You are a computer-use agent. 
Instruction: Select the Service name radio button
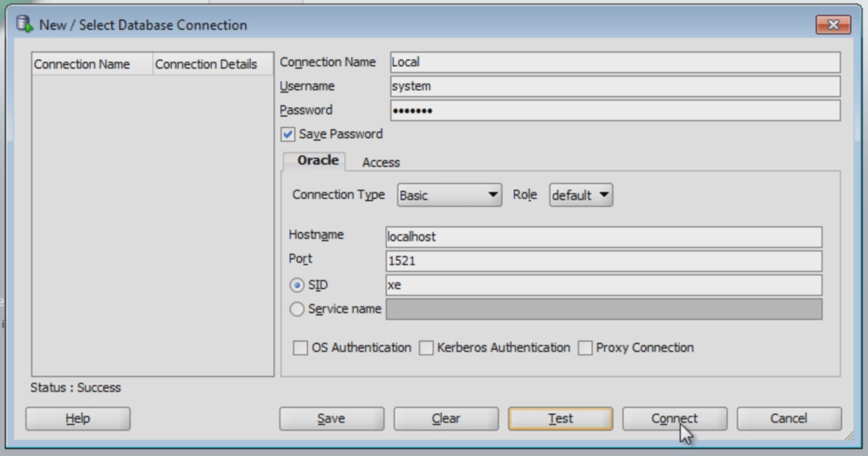(297, 309)
